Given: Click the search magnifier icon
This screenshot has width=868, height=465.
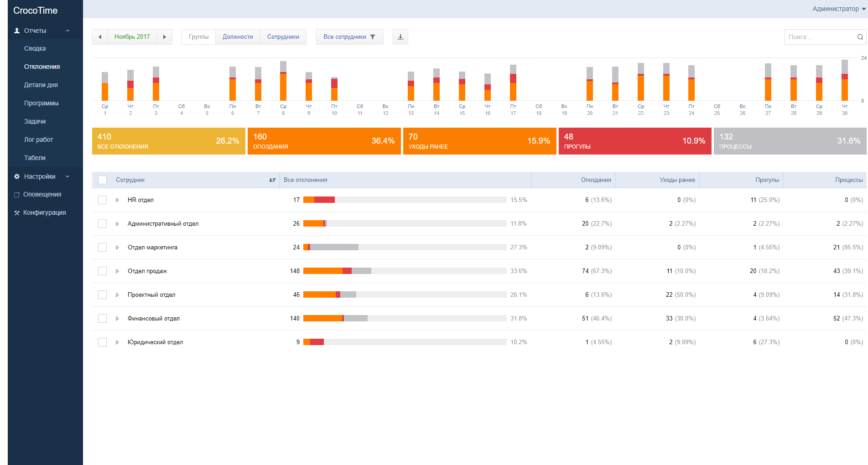Looking at the screenshot, I should (860, 37).
